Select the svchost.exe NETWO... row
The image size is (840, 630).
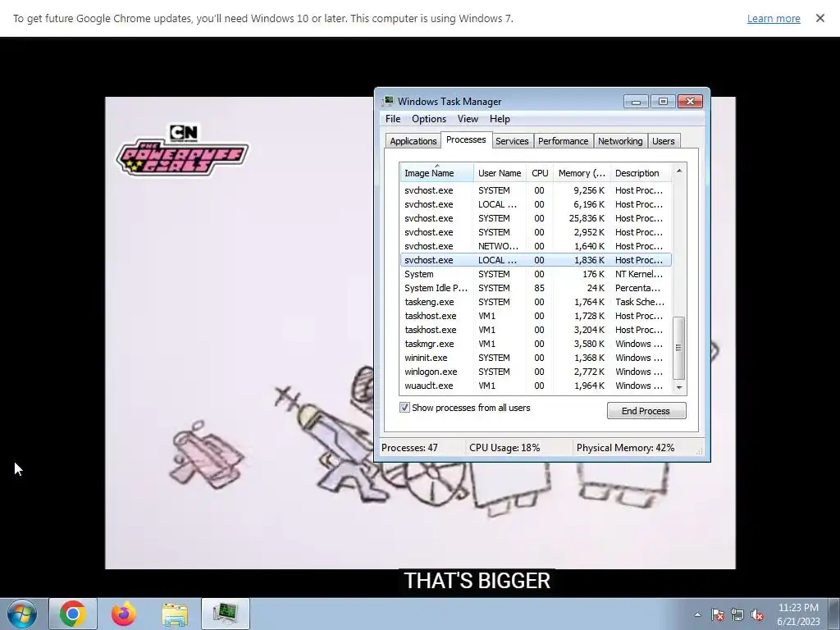535,246
